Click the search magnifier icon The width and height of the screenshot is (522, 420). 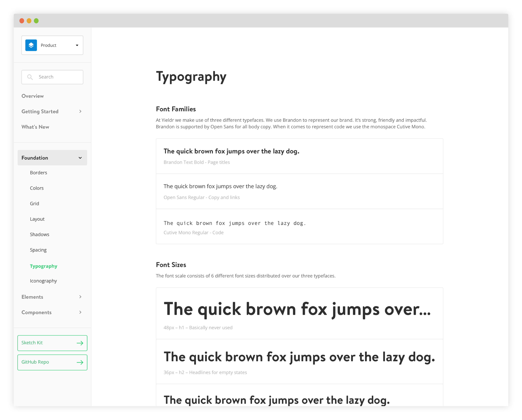pyautogui.click(x=30, y=77)
